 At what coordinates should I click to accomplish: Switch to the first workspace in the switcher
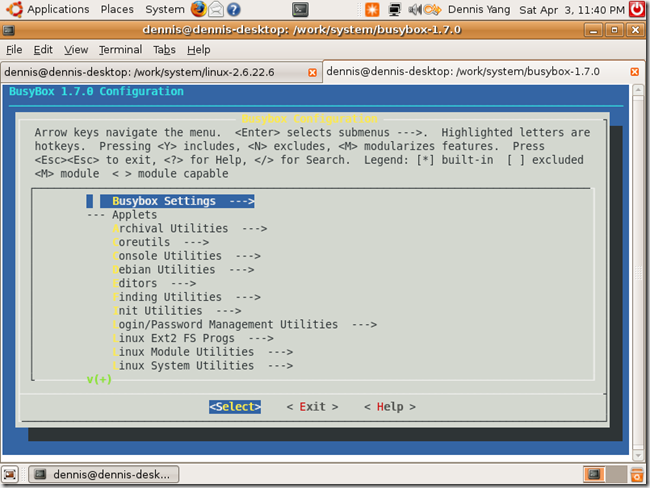(x=594, y=474)
